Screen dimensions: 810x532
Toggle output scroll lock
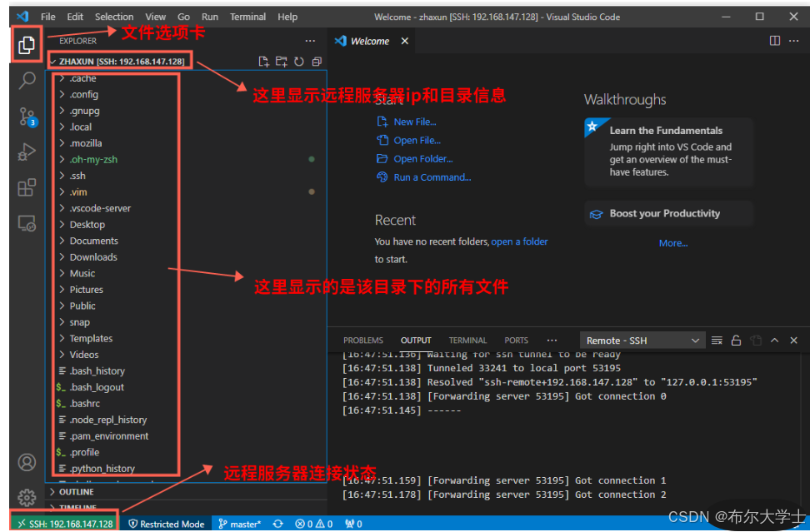coord(736,340)
